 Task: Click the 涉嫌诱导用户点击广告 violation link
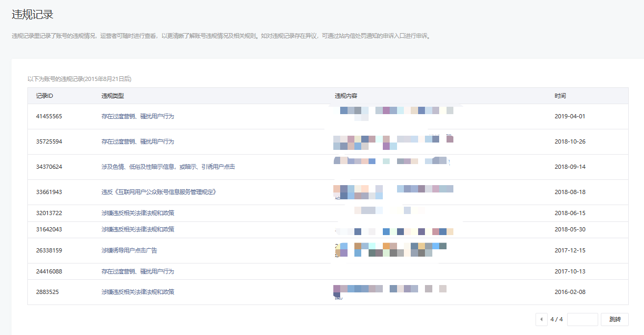pos(129,250)
